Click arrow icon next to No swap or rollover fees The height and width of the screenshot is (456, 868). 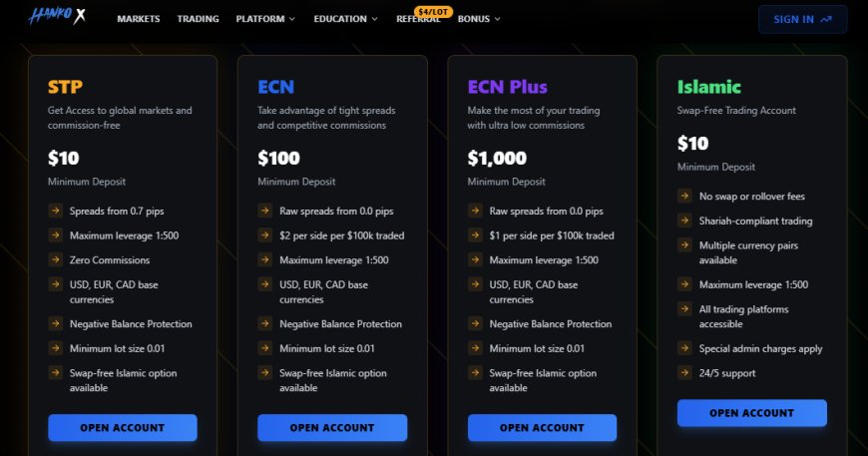(684, 196)
